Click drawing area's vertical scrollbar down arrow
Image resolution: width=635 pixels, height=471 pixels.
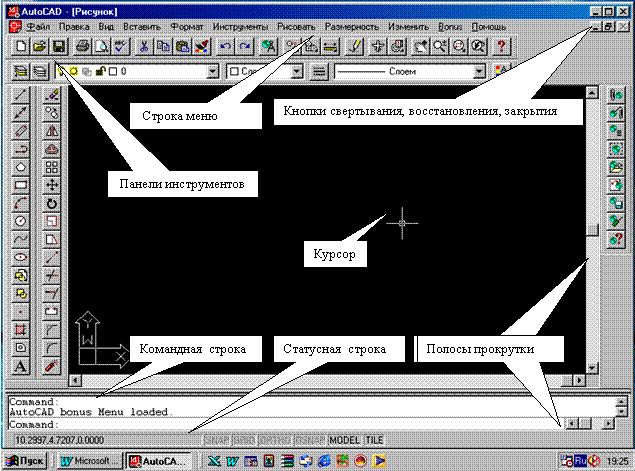coord(592,368)
